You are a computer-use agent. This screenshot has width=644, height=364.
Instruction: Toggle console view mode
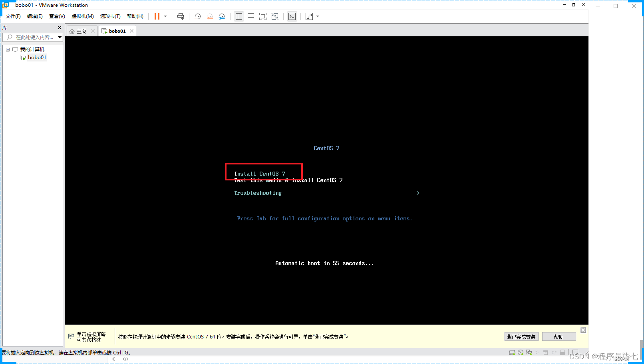[292, 16]
